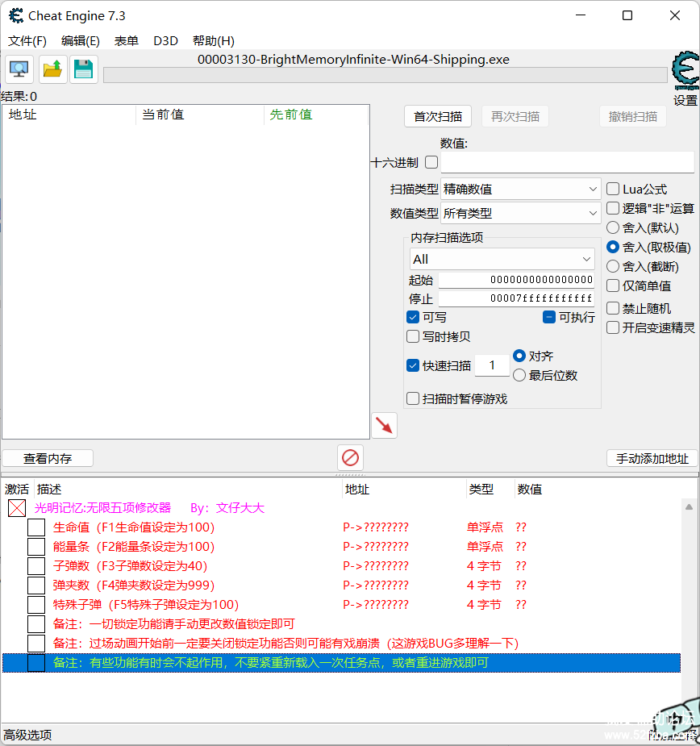Click the fast scan alignment value field
The height and width of the screenshot is (746, 700).
tap(492, 365)
